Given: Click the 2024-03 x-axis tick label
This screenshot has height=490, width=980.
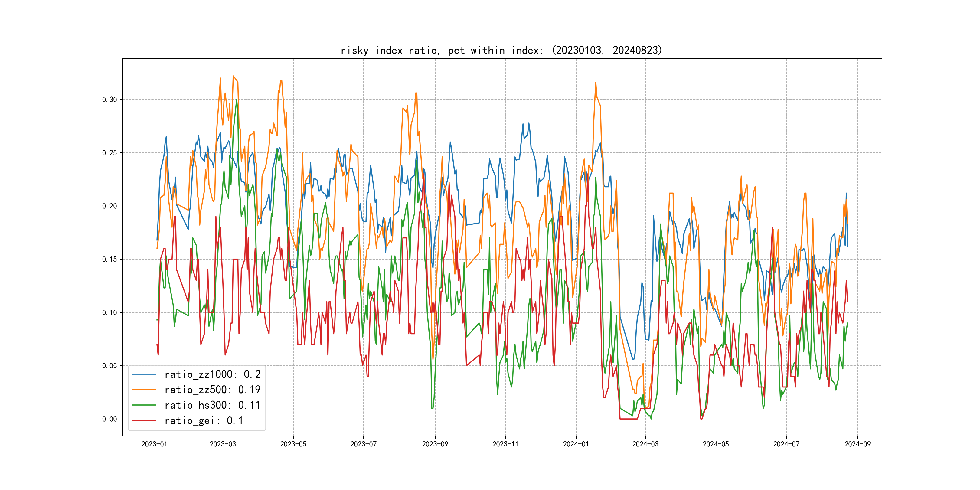Looking at the screenshot, I should click(645, 444).
